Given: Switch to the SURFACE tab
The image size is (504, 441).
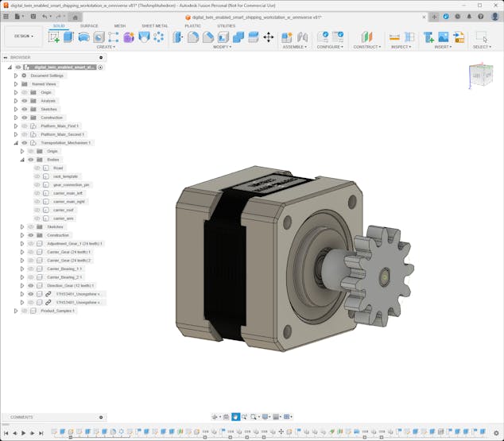Looking at the screenshot, I should [x=89, y=25].
